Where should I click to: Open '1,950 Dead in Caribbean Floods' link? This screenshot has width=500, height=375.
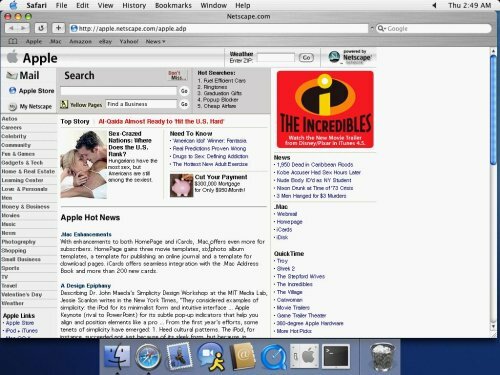(x=315, y=165)
